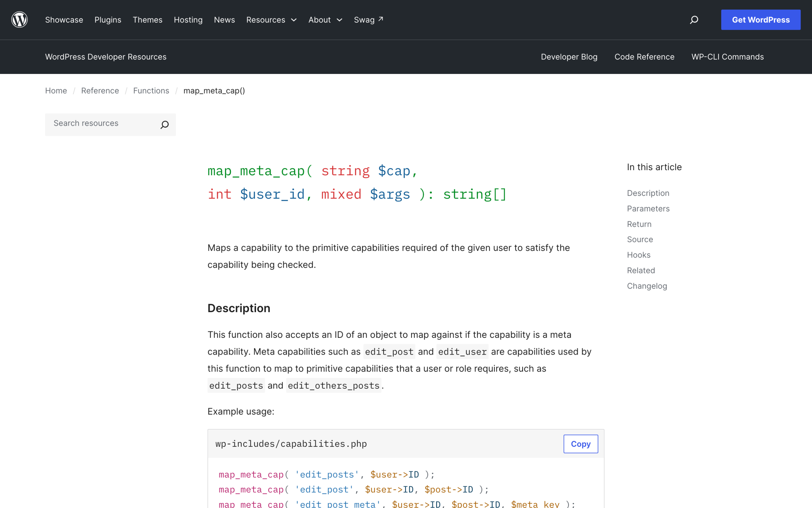Screen dimensions: 812x508
Task: Click the map_meta_cap function signature heading
Action: pos(357,183)
